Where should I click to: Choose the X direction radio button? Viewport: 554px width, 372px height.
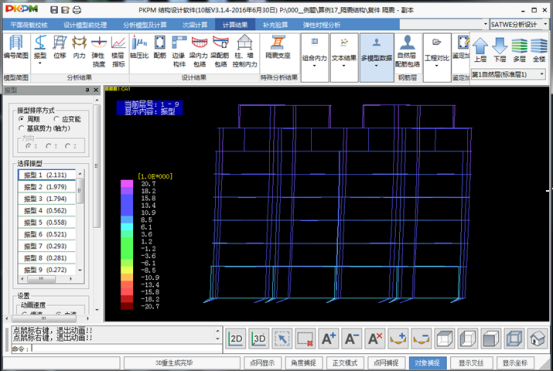pyautogui.click(x=28, y=146)
